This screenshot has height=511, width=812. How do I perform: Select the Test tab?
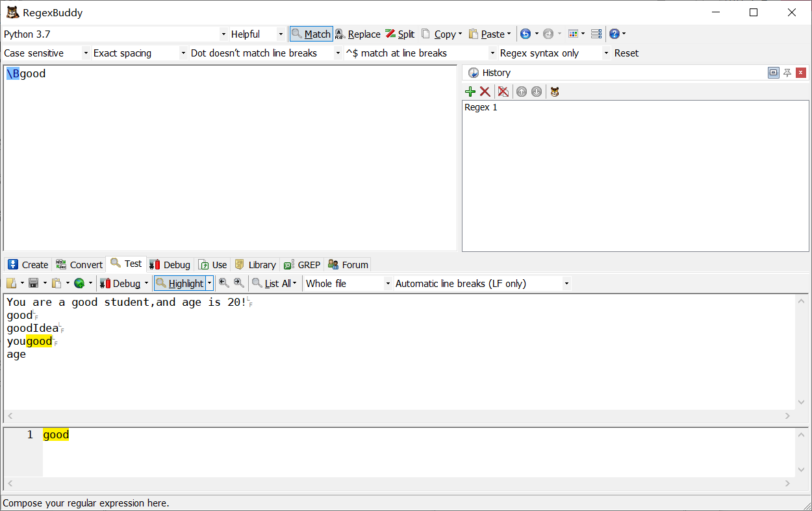126,264
